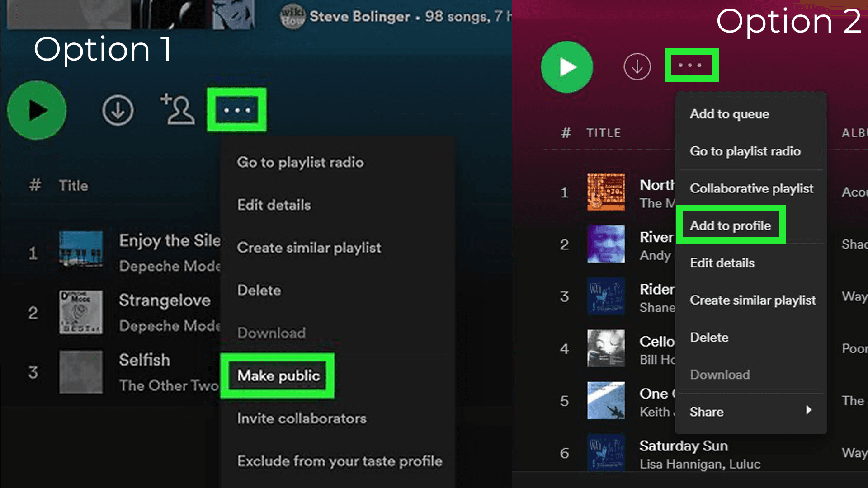Click the green Play button in Option 1
Viewport: 868px width, 488px height.
[36, 110]
